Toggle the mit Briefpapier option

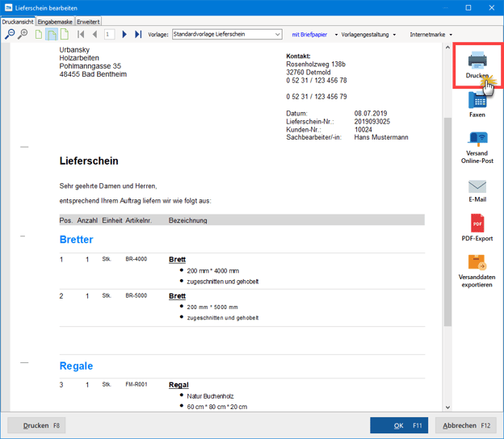tap(311, 35)
